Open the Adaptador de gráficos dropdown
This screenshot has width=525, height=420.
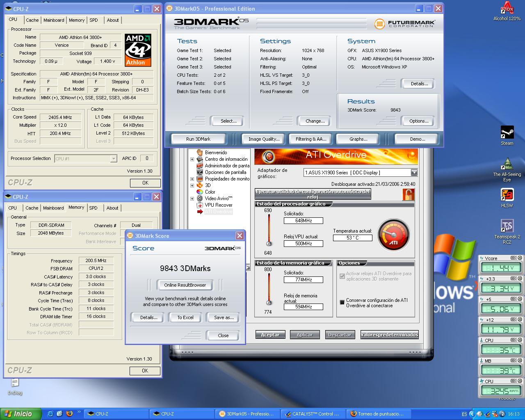[414, 173]
